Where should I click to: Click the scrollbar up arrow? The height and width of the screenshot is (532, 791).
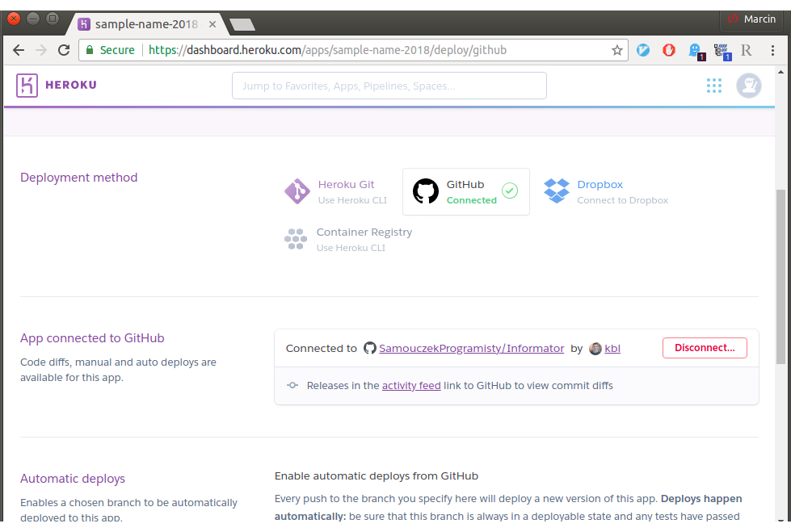[x=780, y=72]
